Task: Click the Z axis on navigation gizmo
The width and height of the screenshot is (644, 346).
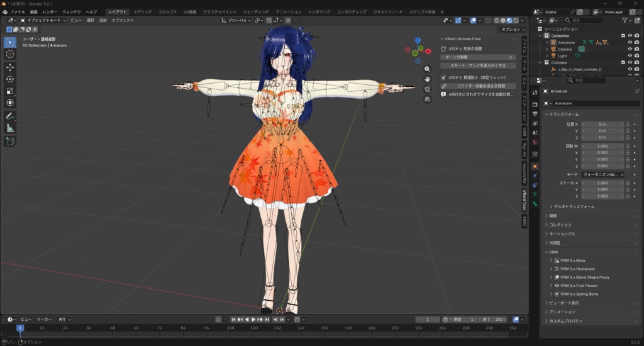Action: coord(418,40)
